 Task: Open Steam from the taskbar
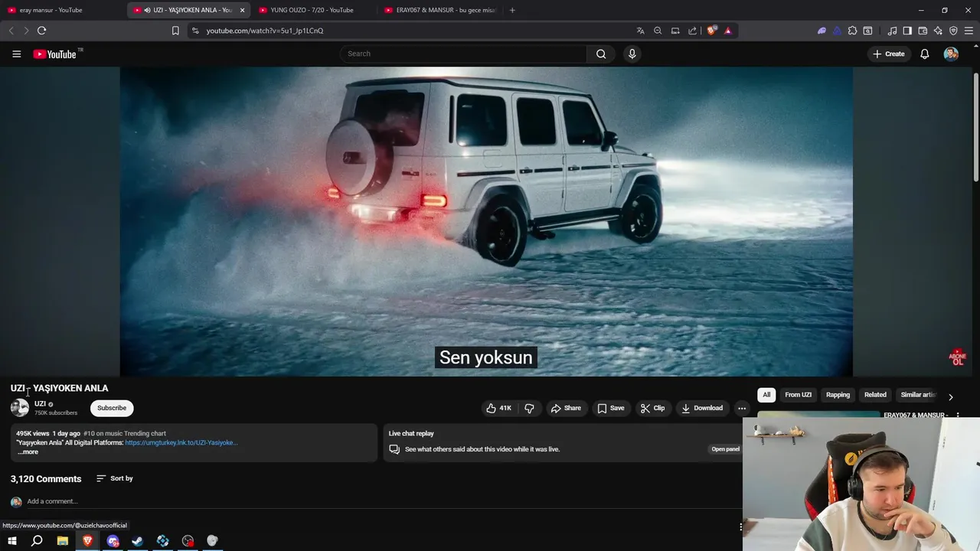(x=138, y=541)
